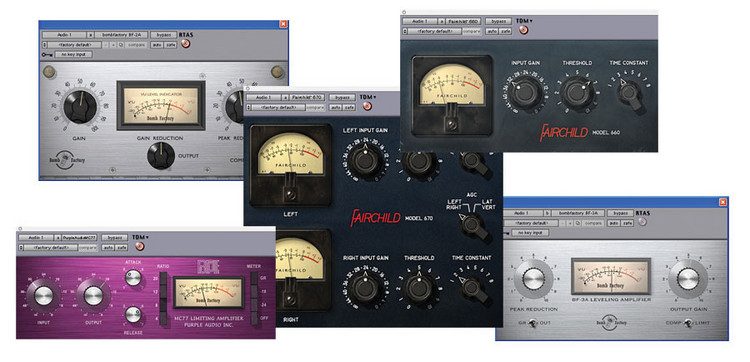The height and width of the screenshot is (362, 750).
Task: Click the Bomb Factory logo on BF-2A panel
Action: pos(66,160)
